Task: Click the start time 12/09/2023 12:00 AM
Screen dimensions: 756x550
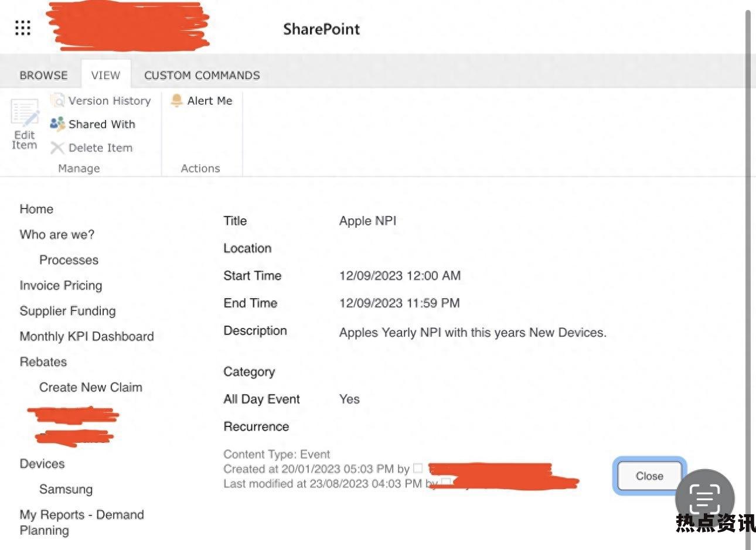Action: 400,275
